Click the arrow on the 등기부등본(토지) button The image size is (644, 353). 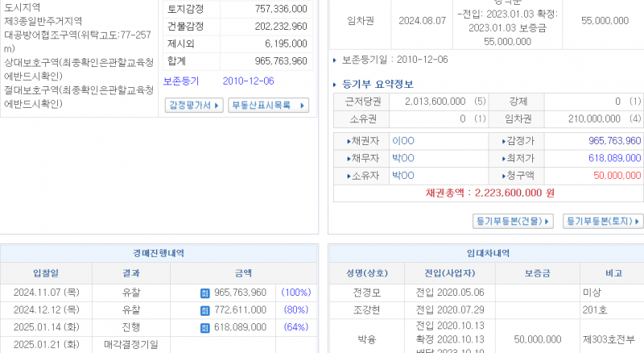[638, 221]
